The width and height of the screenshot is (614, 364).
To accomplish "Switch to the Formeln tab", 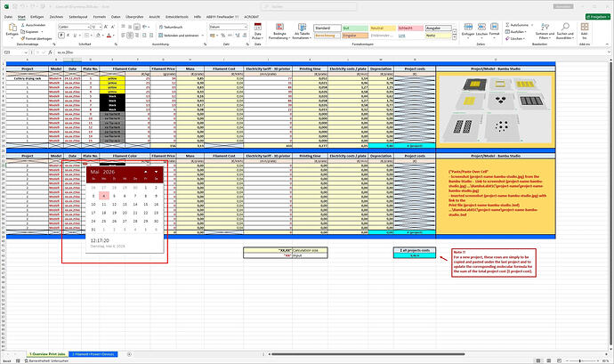I will (100, 17).
